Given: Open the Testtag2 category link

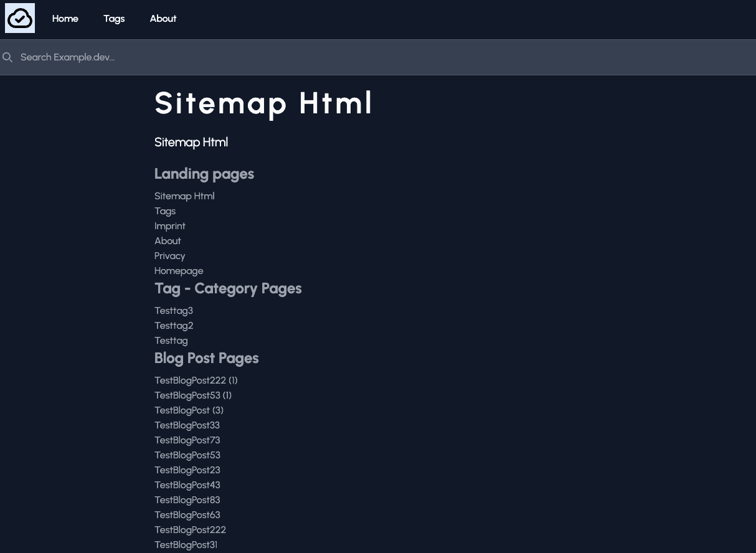Looking at the screenshot, I should 174,326.
